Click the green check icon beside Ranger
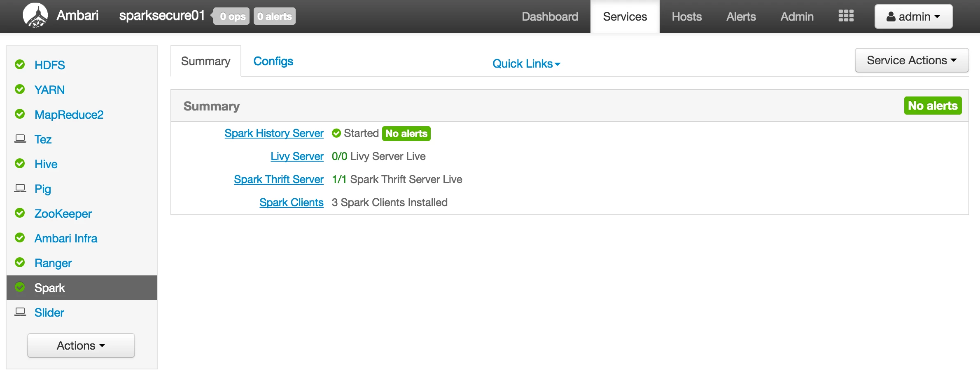The height and width of the screenshot is (376, 980). click(x=20, y=262)
